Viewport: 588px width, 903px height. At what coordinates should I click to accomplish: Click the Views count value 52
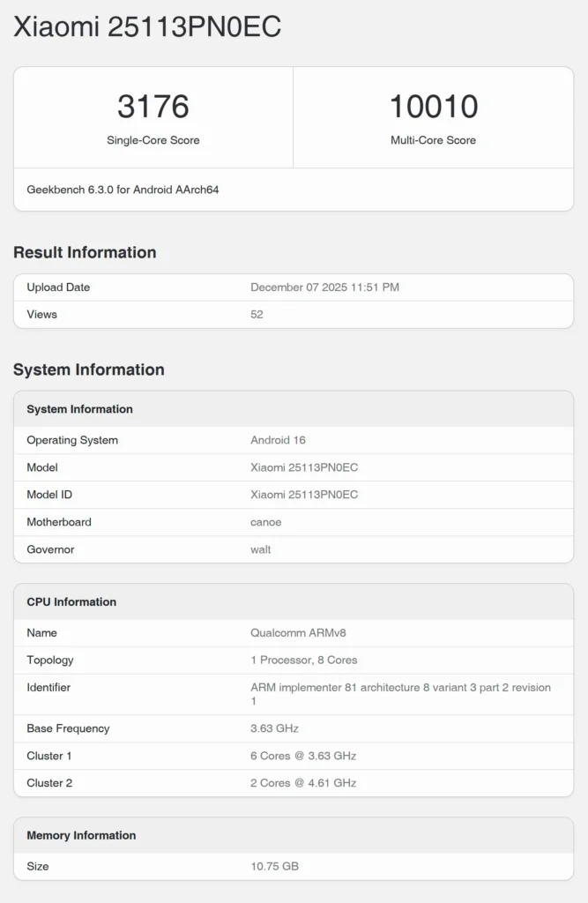(x=257, y=315)
